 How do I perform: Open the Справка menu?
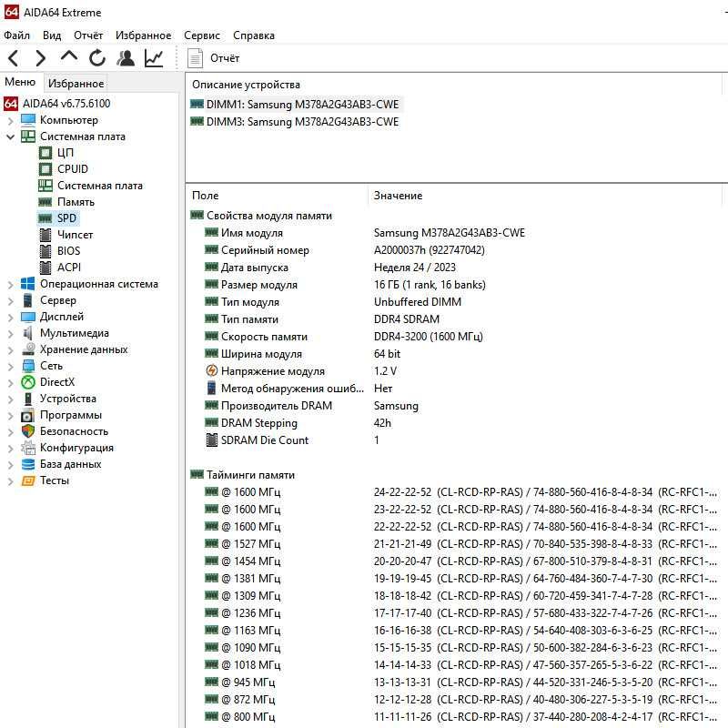[254, 35]
